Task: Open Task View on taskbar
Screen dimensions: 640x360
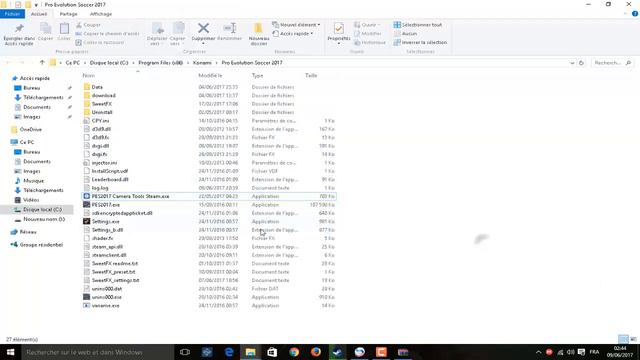Action: coord(185,352)
